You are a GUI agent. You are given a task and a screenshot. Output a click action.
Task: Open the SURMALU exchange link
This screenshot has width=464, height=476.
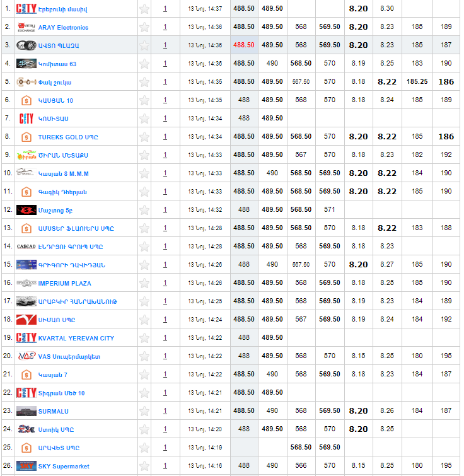point(54,411)
